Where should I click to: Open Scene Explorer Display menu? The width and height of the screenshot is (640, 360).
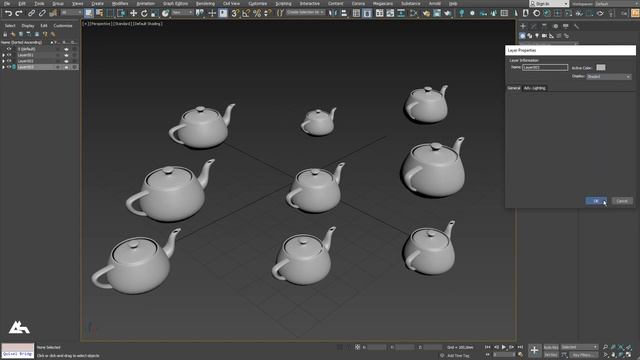(x=28, y=26)
